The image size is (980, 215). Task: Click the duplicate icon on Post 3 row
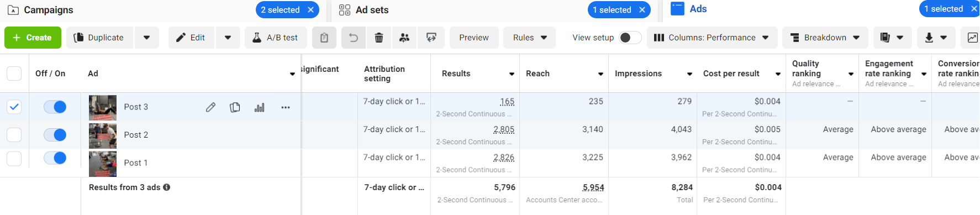coord(235,107)
